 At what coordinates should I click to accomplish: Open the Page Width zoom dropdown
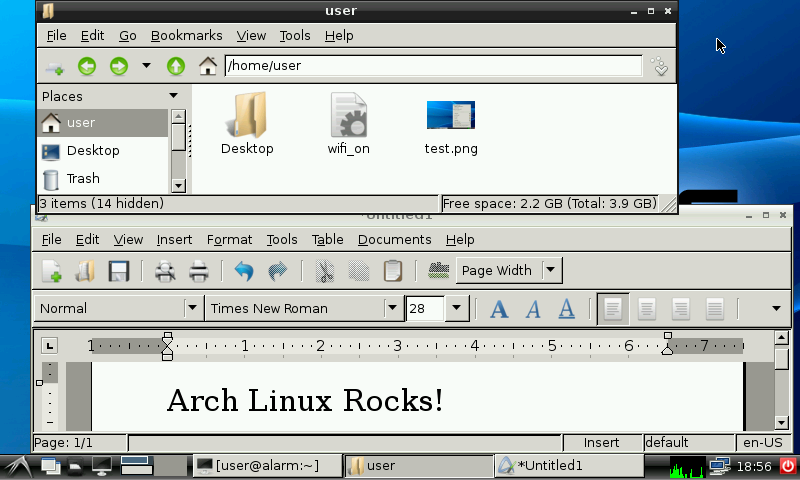point(551,270)
